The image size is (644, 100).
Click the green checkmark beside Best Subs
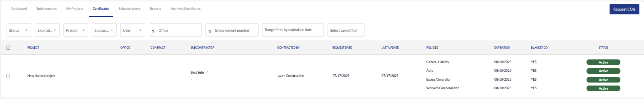pyautogui.click(x=207, y=72)
